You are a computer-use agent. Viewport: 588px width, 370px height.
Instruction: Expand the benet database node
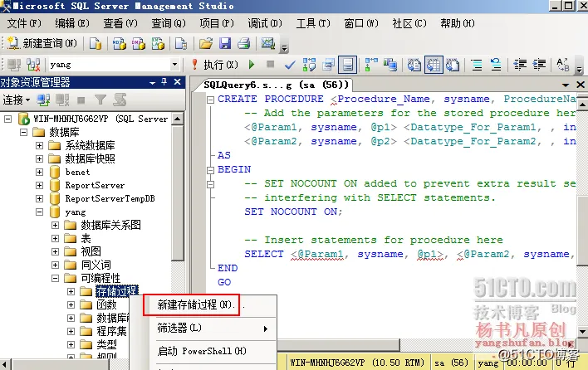tap(39, 172)
